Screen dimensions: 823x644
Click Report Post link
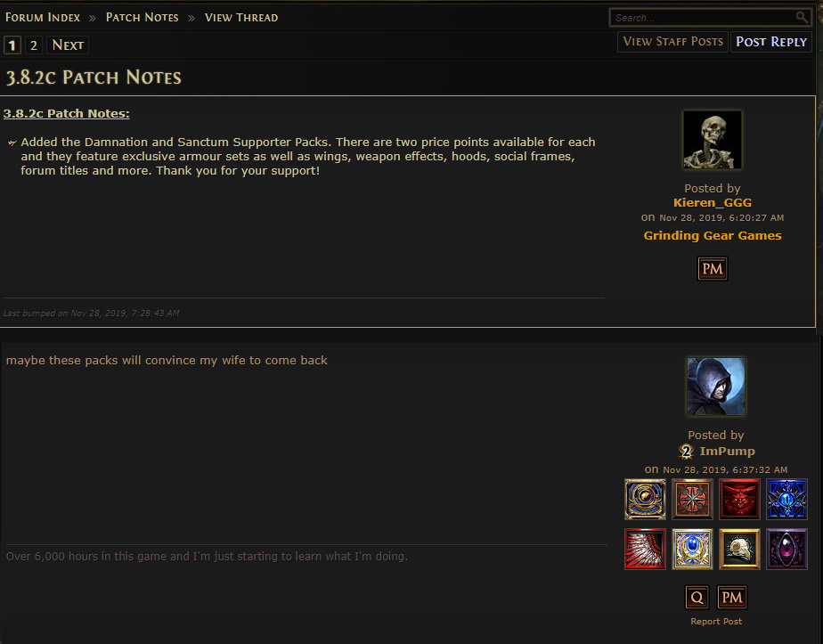(716, 622)
